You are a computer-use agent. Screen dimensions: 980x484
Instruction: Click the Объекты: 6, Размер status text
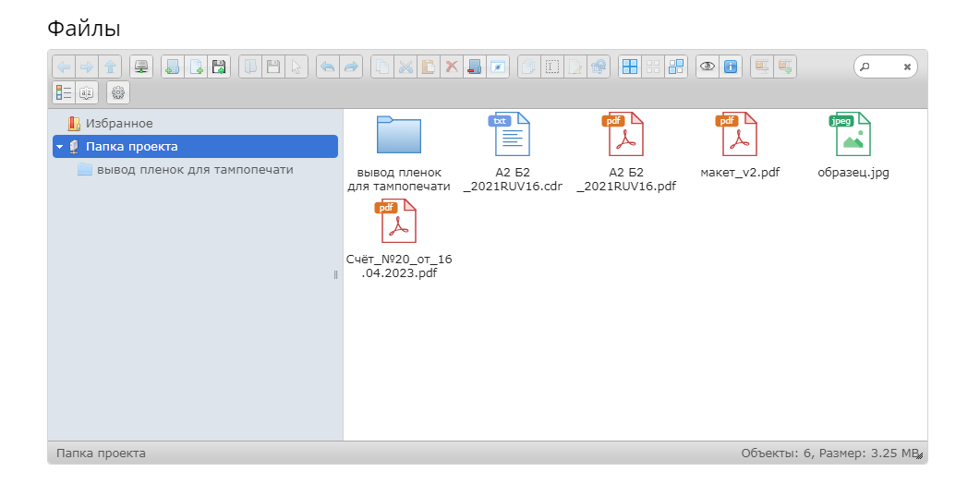829,453
